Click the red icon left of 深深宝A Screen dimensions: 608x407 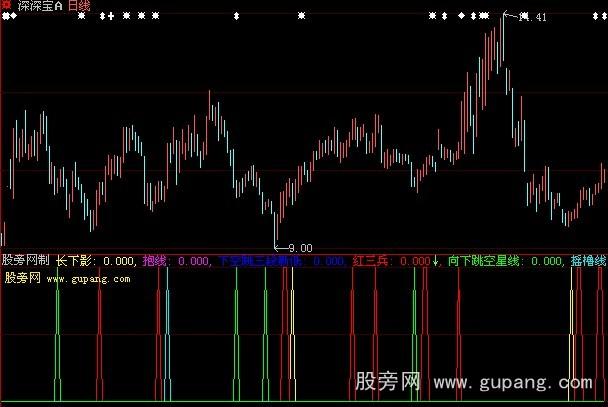coord(7,5)
